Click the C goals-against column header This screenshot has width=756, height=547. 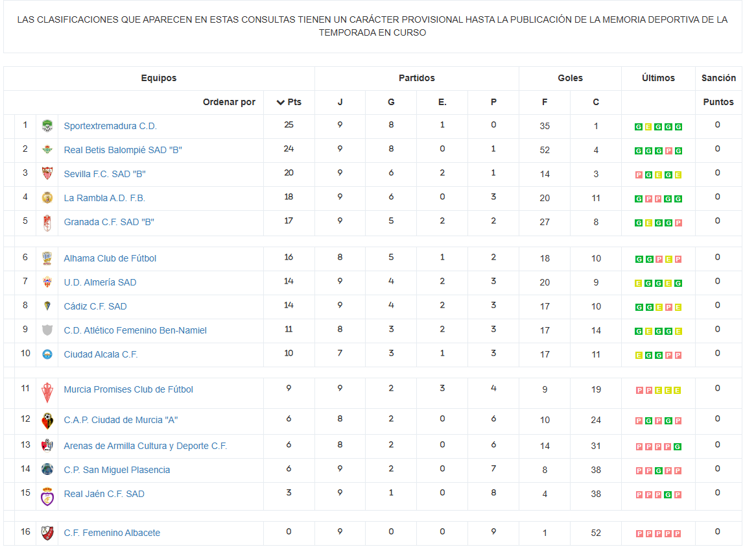pyautogui.click(x=596, y=103)
